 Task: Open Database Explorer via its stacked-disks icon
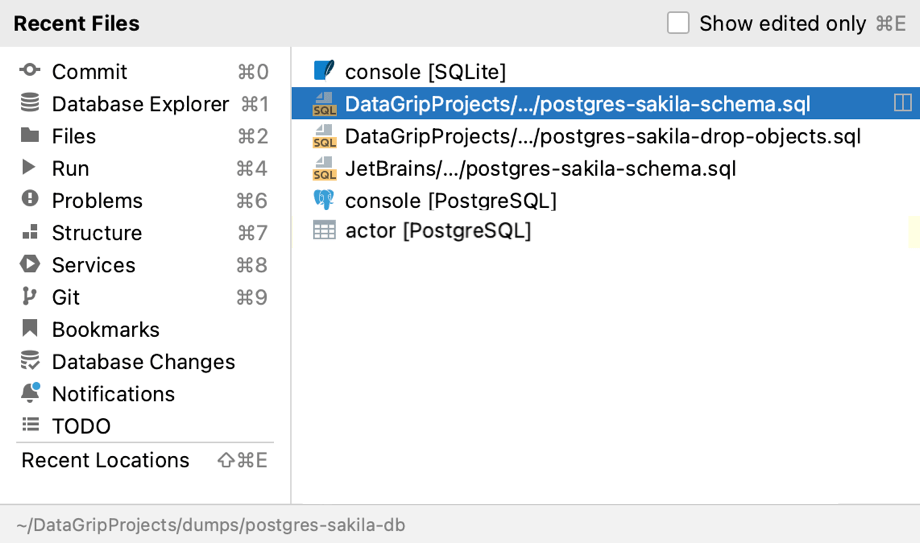point(29,103)
